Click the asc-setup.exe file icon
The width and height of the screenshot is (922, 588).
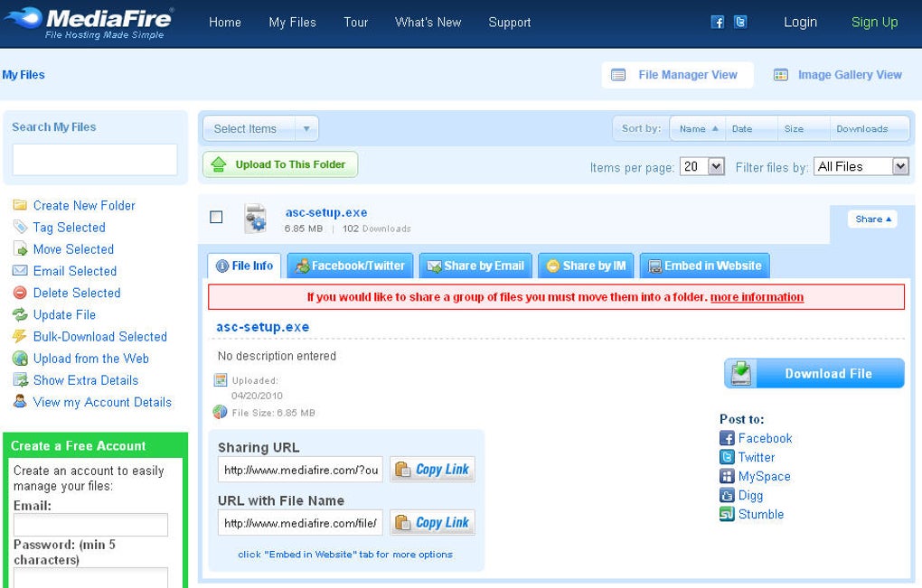coord(256,219)
